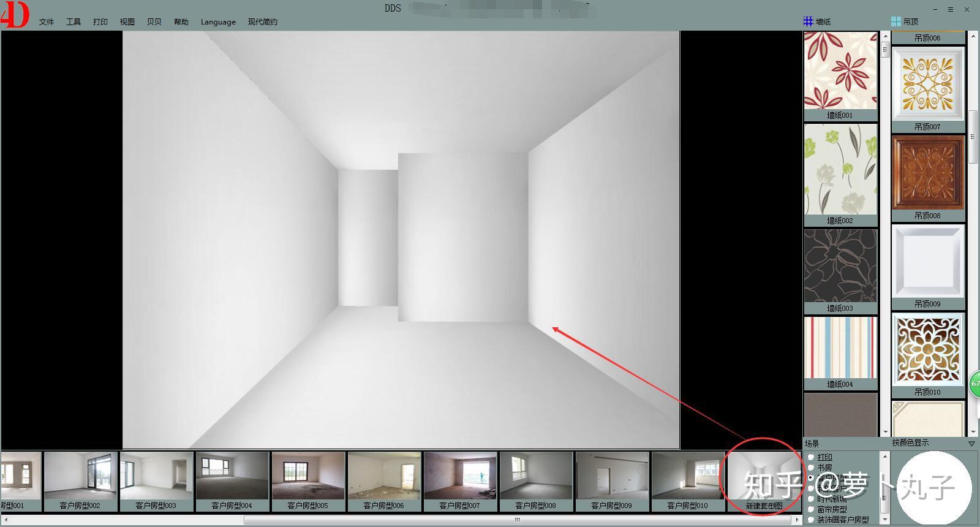
Task: Select the 打印 scene radio button
Action: (811, 457)
